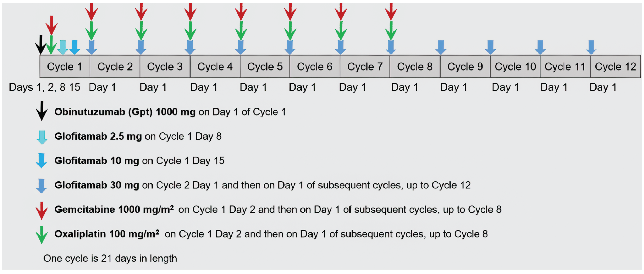Click the green arrow above Cycle 6 start
The height and width of the screenshot is (274, 644).
(x=341, y=30)
